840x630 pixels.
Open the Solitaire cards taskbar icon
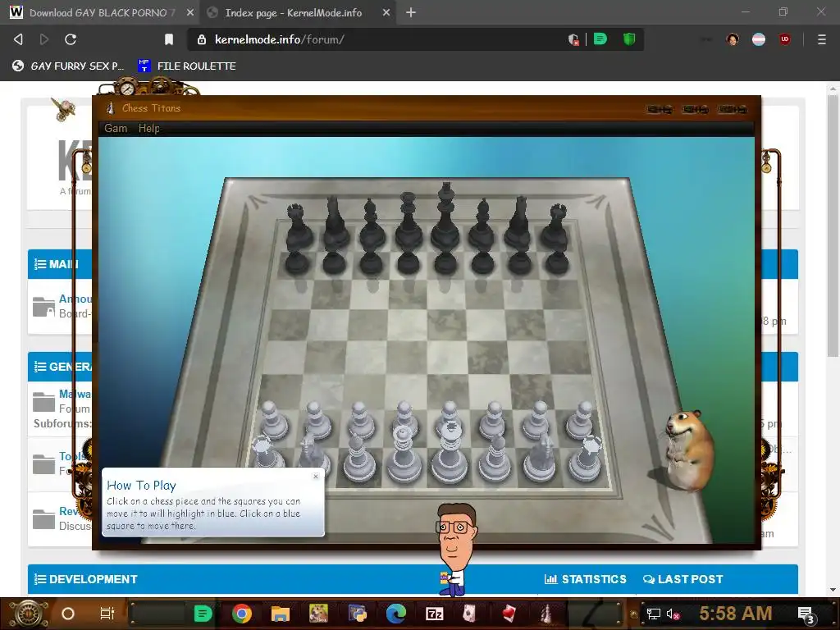point(470,614)
